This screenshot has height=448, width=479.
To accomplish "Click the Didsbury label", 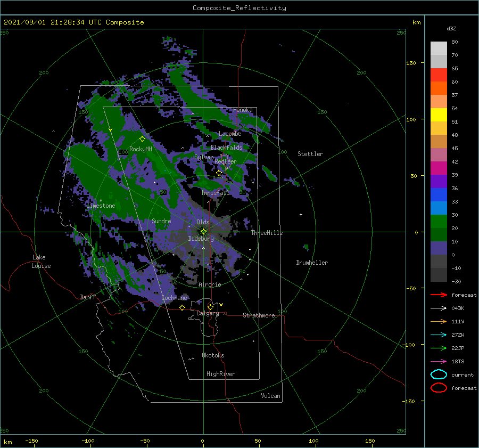I will [x=201, y=239].
